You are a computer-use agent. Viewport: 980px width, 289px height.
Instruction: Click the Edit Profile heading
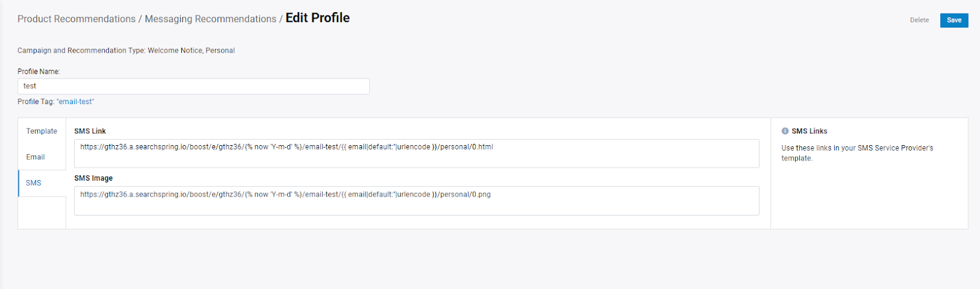317,18
